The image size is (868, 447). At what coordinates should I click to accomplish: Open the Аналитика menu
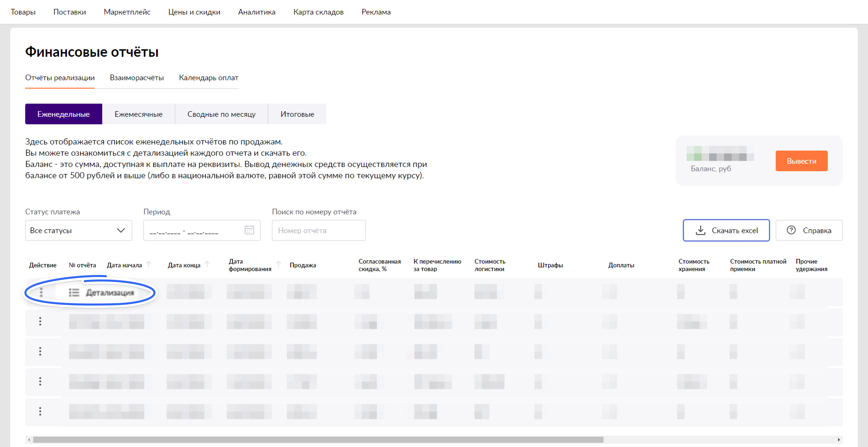(257, 12)
